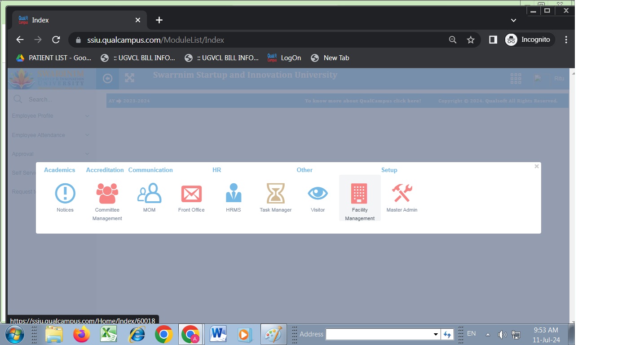The width and height of the screenshot is (644, 345).
Task: Toggle the browser side panel icon
Action: pyautogui.click(x=493, y=40)
